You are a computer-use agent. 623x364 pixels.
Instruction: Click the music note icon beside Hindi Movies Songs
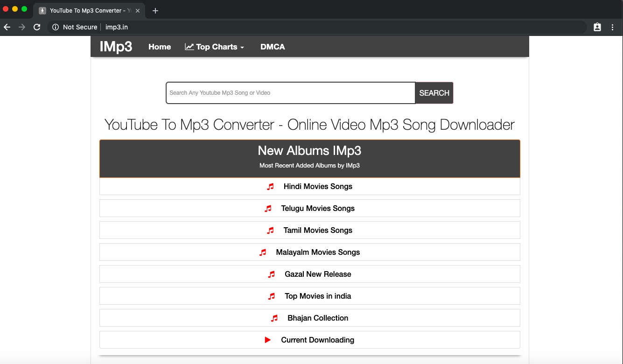270,186
